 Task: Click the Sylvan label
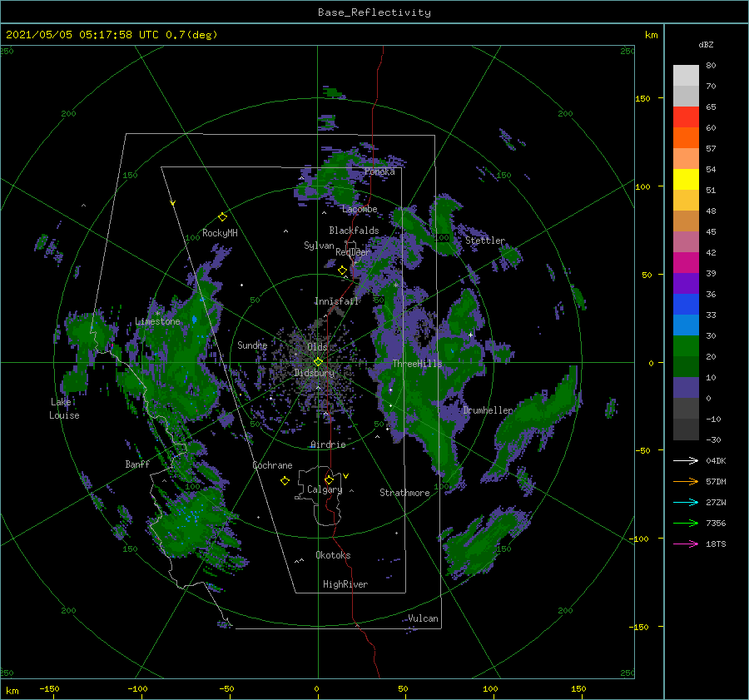tap(319, 246)
